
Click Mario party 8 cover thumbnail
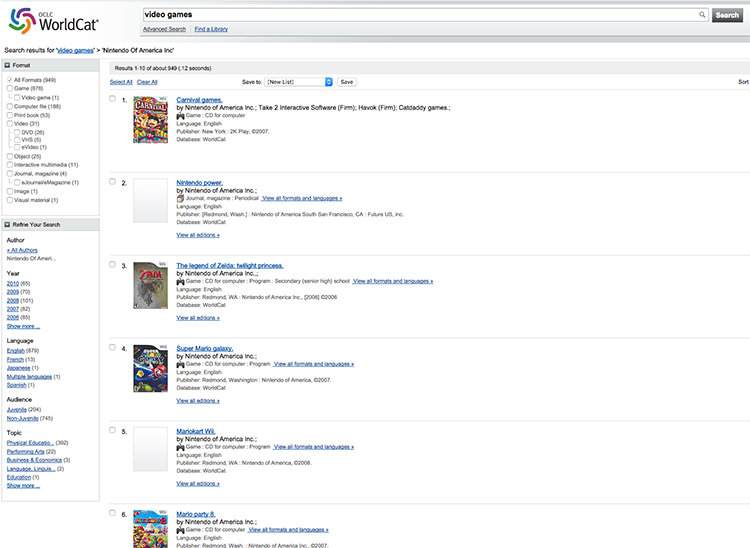tap(151, 529)
